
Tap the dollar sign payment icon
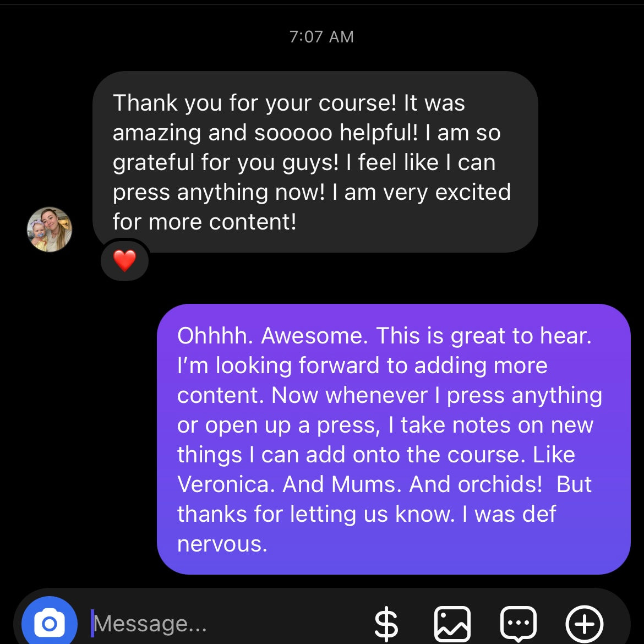(x=386, y=624)
